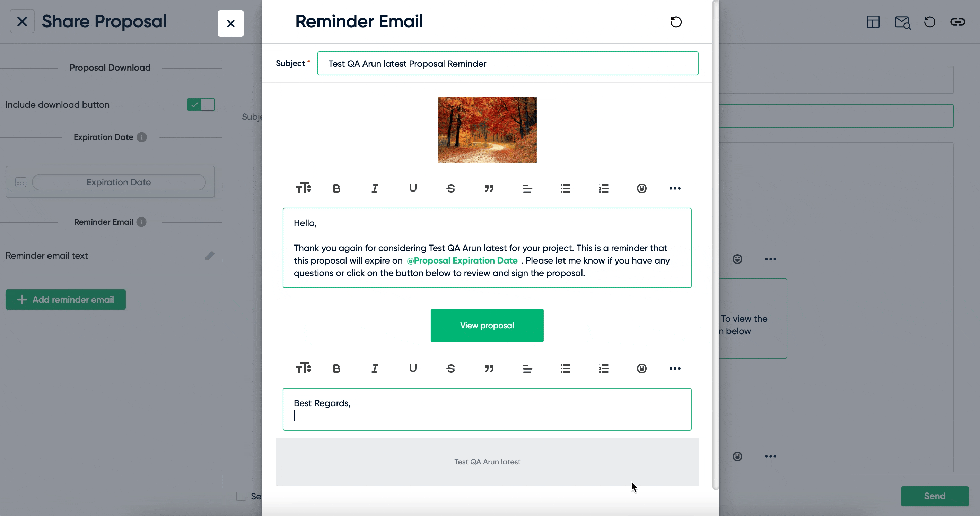Click the More options ellipsis icon

(x=675, y=188)
